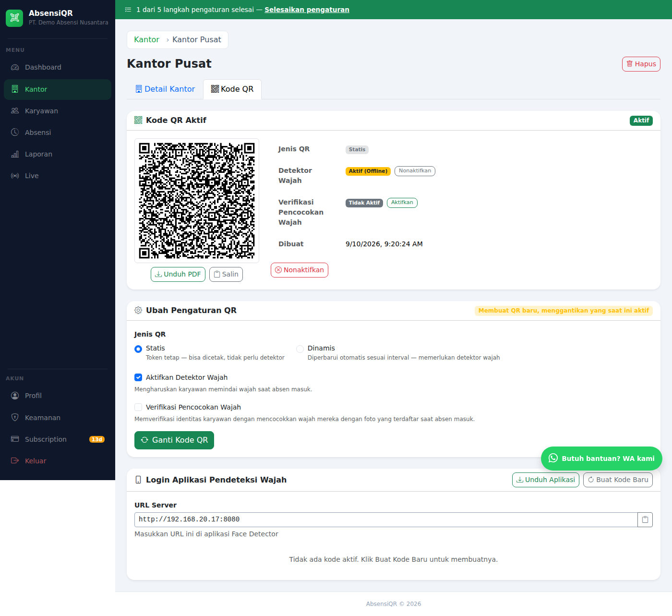672x616 pixels.
Task: Go to Kantor breadcrumb link
Action: click(146, 39)
